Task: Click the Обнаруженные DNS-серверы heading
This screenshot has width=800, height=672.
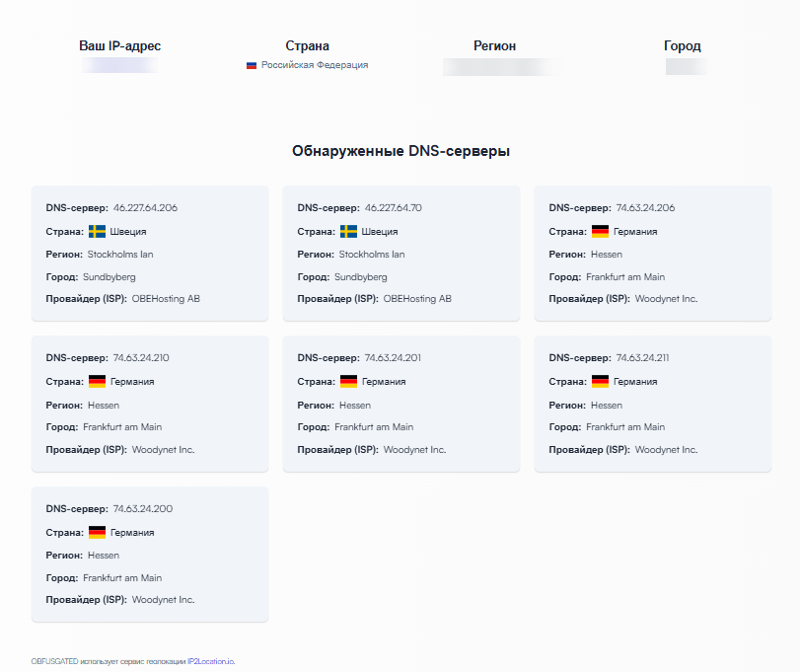Action: point(400,152)
